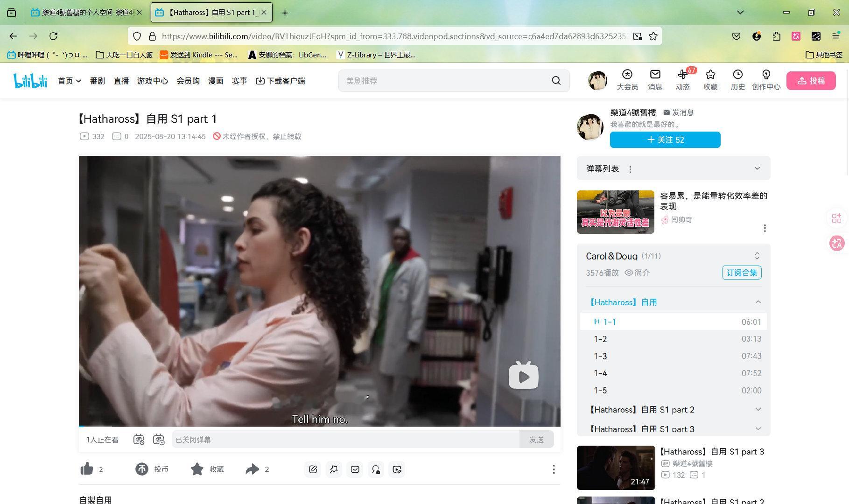The width and height of the screenshot is (849, 504).
Task: Like the video with thumbs-up icon
Action: [87, 469]
